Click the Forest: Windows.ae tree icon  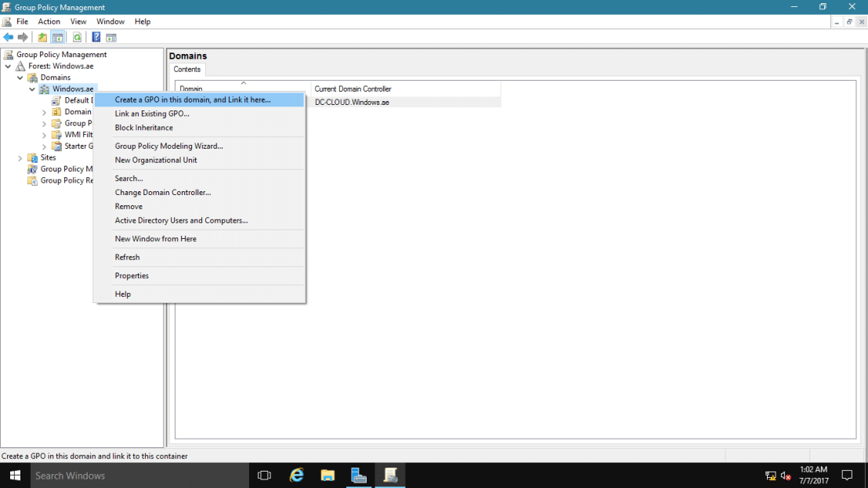[x=20, y=66]
